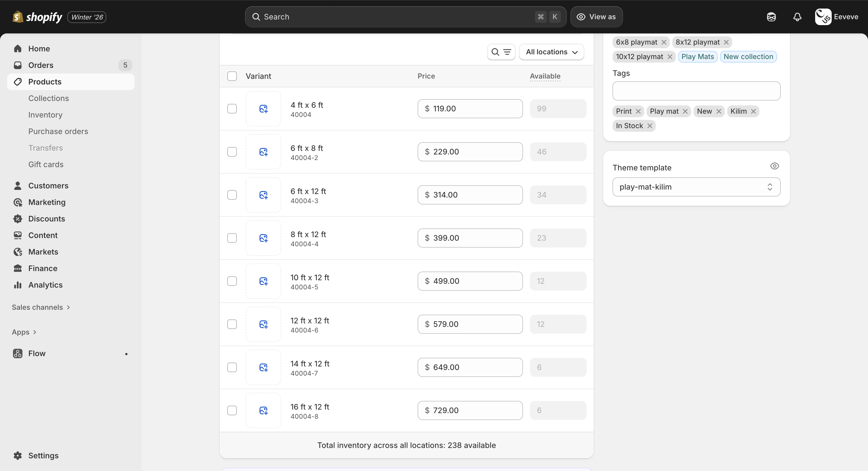Select the 12 ft x 12 ft variant checkbox
Image resolution: width=868 pixels, height=471 pixels.
(232, 324)
